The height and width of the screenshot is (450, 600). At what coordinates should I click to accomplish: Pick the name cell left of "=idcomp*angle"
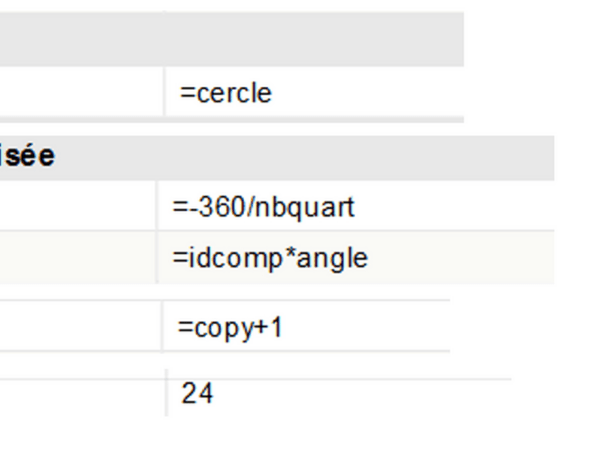click(78, 258)
